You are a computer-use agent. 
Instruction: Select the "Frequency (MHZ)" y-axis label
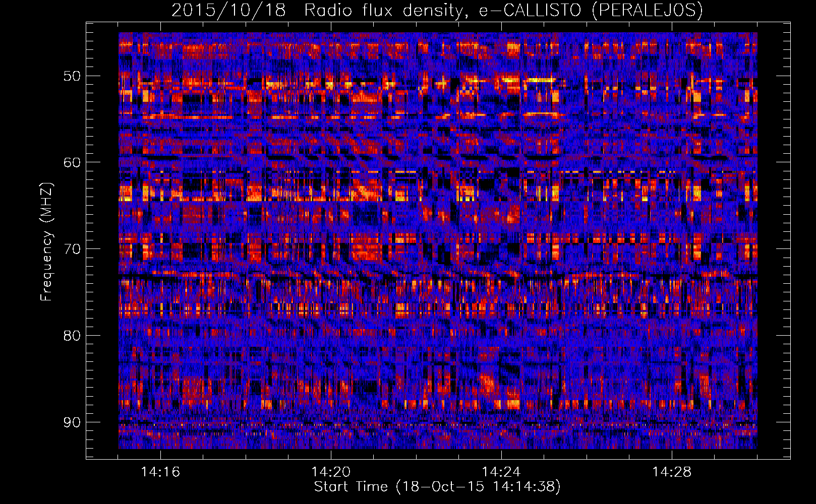pyautogui.click(x=46, y=242)
